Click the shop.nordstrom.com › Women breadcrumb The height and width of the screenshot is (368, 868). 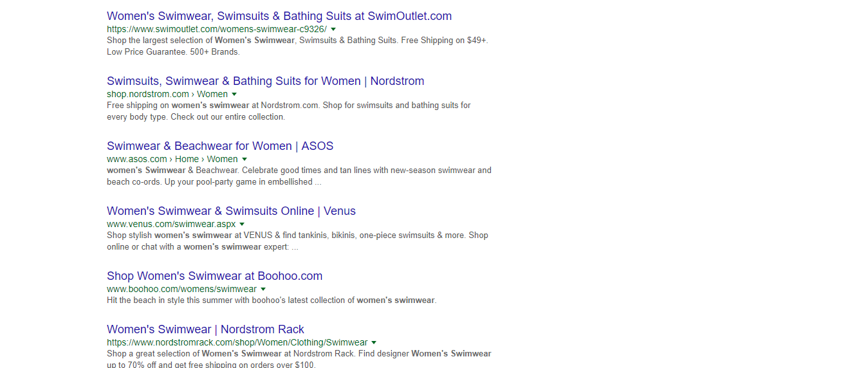pyautogui.click(x=167, y=94)
